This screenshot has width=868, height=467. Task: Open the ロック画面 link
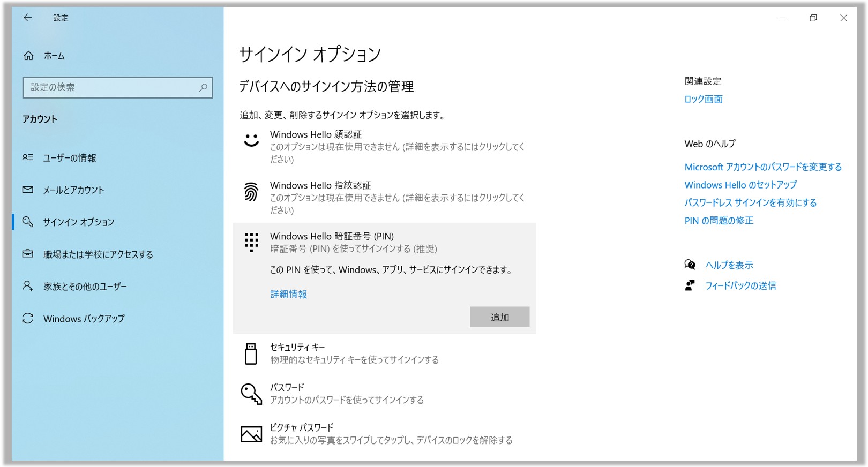point(704,99)
